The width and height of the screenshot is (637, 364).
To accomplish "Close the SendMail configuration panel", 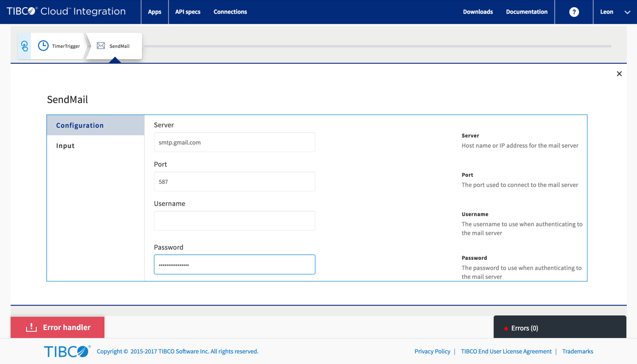I will (619, 74).
